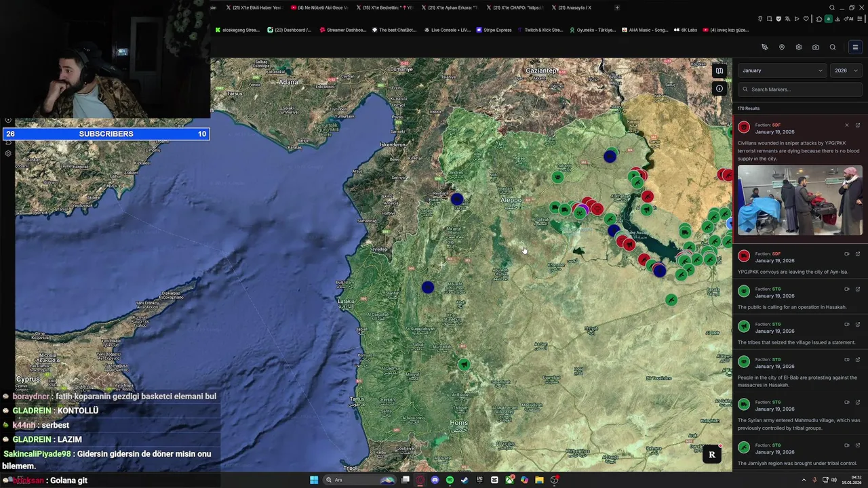Click the taskbar Ara search box
Screen dimensions: 868x488
(359, 480)
